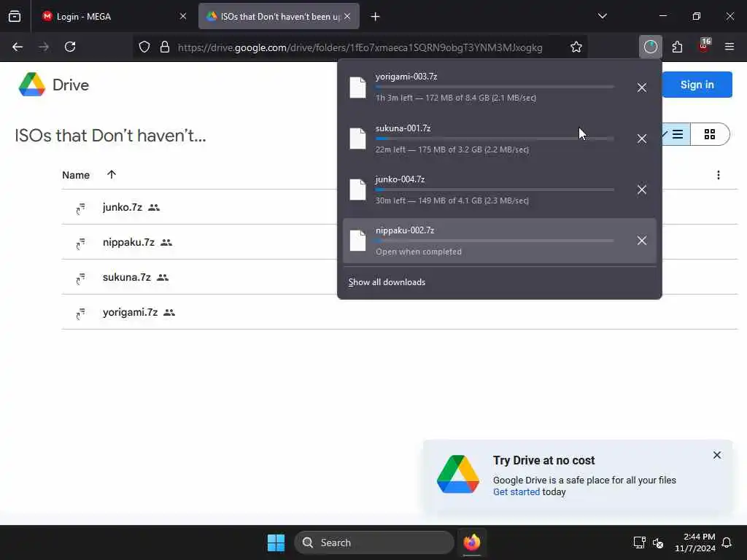This screenshot has height=560, width=747.
Task: Open the Firefox View tab icon
Action: tap(15, 16)
